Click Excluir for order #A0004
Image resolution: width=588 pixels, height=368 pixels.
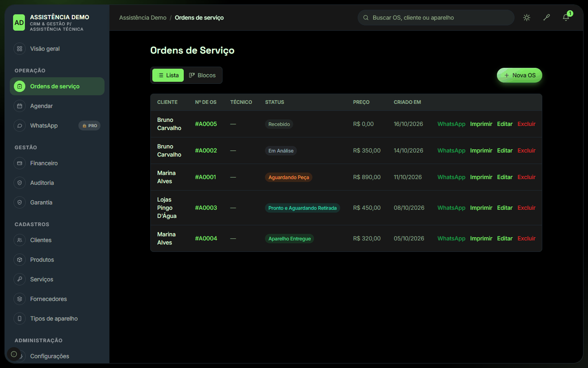526,238
